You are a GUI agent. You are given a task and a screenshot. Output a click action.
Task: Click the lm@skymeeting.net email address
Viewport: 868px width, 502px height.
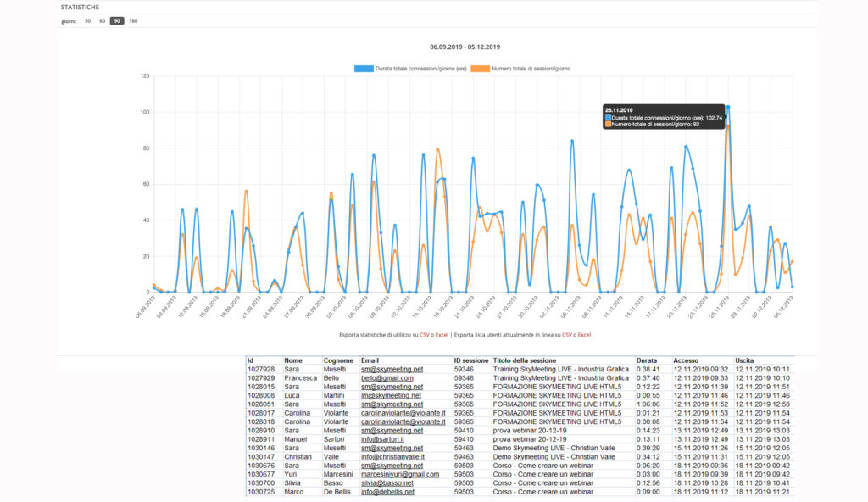(x=391, y=395)
